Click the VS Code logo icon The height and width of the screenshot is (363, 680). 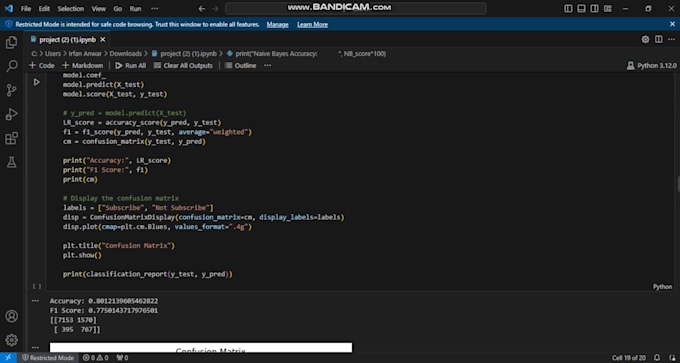8,9
